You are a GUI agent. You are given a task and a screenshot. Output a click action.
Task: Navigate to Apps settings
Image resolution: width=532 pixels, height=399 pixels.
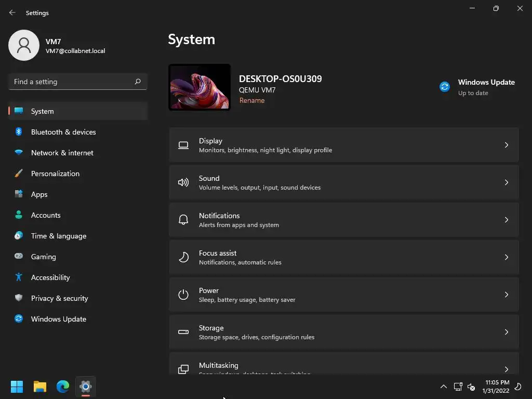coord(78,194)
